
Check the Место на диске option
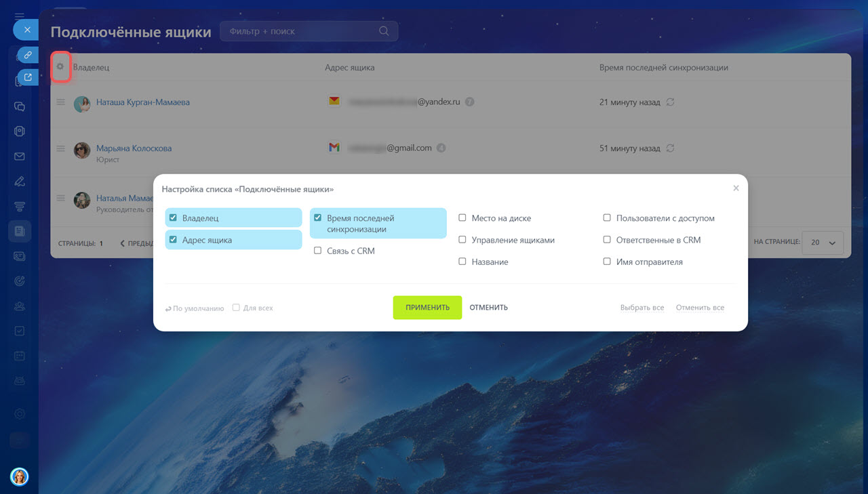pyautogui.click(x=462, y=218)
